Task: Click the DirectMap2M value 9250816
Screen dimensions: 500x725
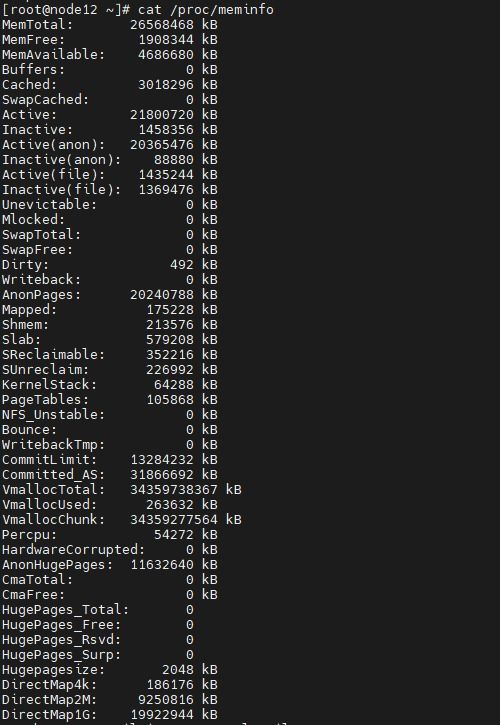Action: click(x=166, y=700)
